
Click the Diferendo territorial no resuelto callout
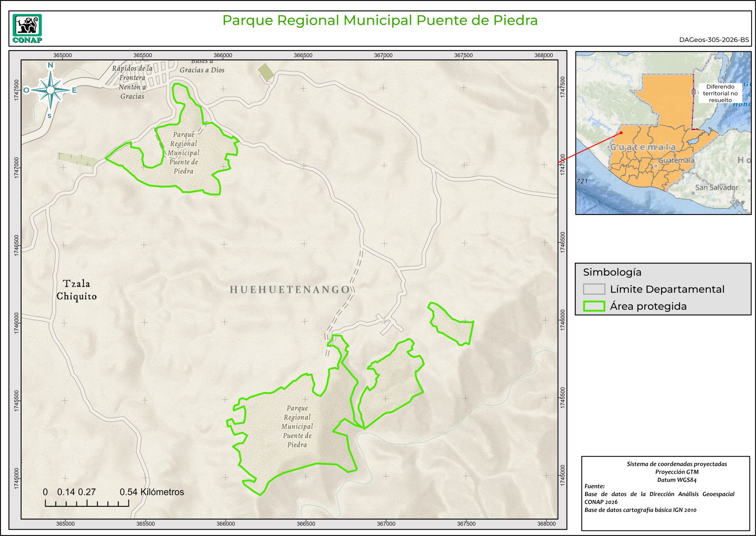click(x=720, y=93)
